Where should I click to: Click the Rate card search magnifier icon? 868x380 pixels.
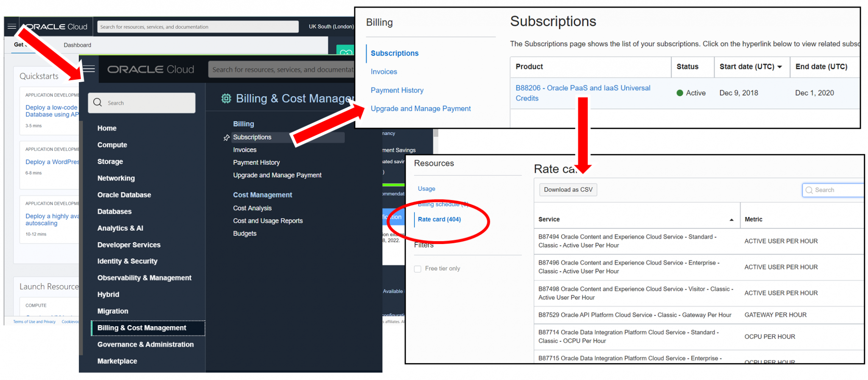point(809,190)
